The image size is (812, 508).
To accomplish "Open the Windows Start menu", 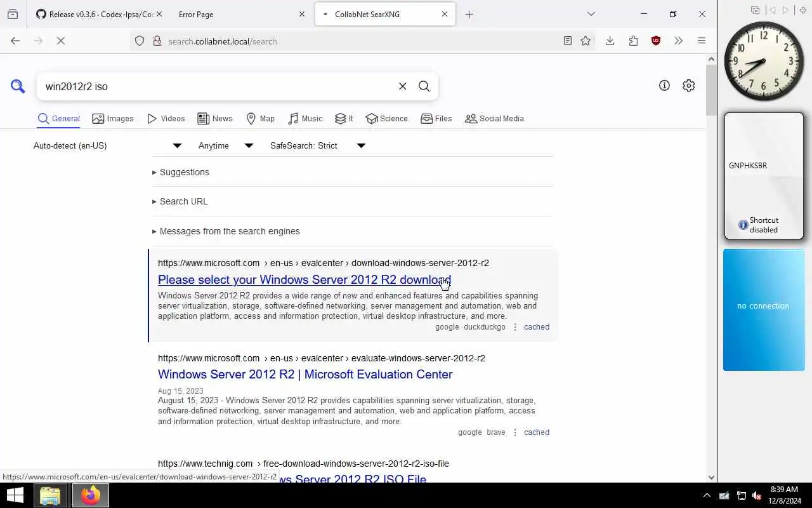I will pos(15,495).
